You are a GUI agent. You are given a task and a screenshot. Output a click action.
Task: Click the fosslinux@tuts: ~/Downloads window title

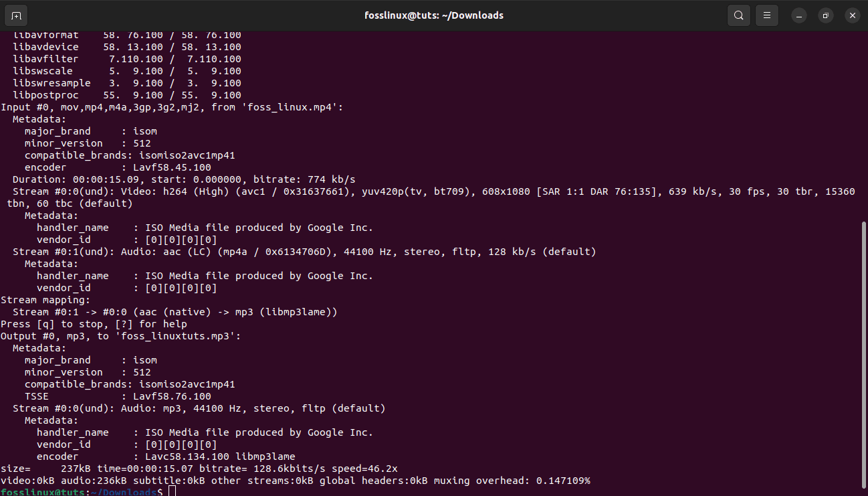click(x=434, y=15)
